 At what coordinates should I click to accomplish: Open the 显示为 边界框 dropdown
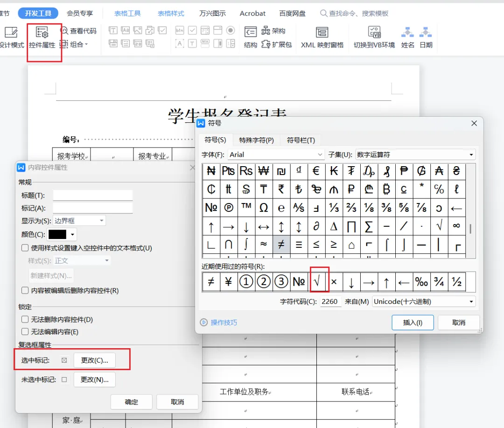click(x=79, y=221)
